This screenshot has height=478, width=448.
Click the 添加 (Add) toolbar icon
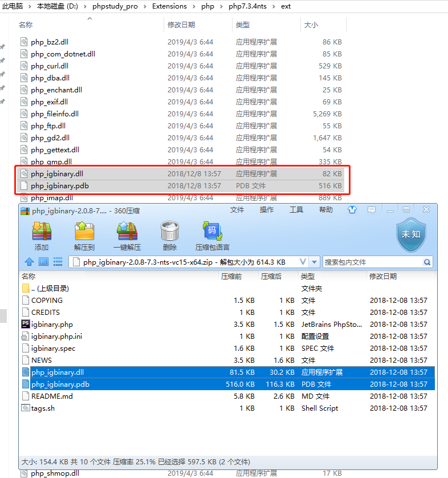click(x=42, y=231)
